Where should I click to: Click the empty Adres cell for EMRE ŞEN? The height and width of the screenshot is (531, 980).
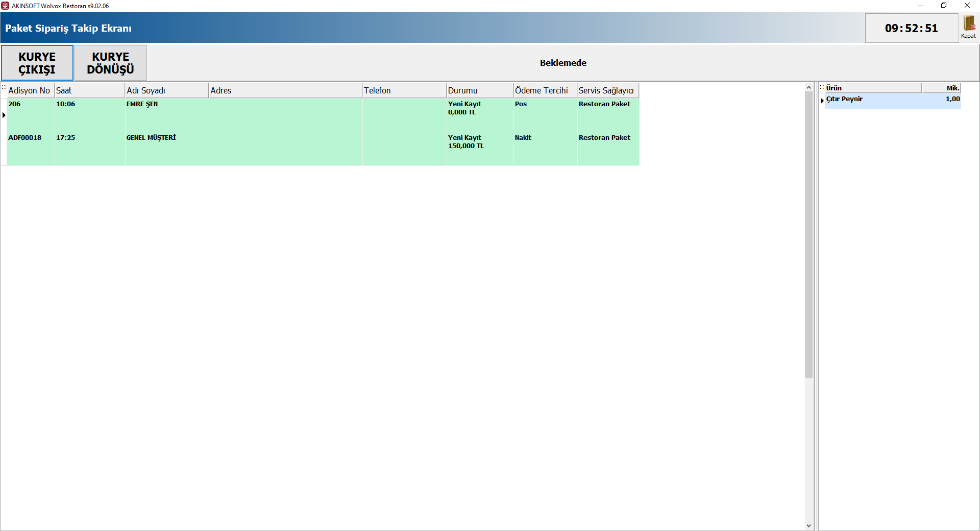pyautogui.click(x=286, y=115)
